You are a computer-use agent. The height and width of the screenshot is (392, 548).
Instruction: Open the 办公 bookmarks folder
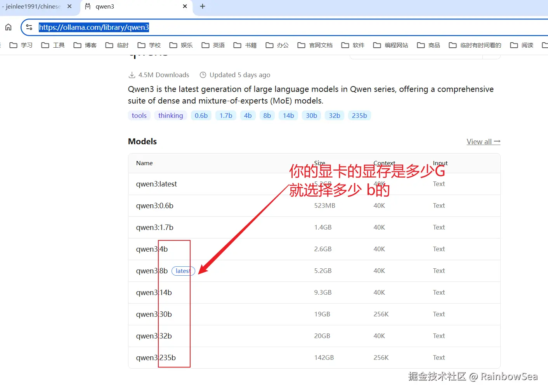tap(277, 45)
